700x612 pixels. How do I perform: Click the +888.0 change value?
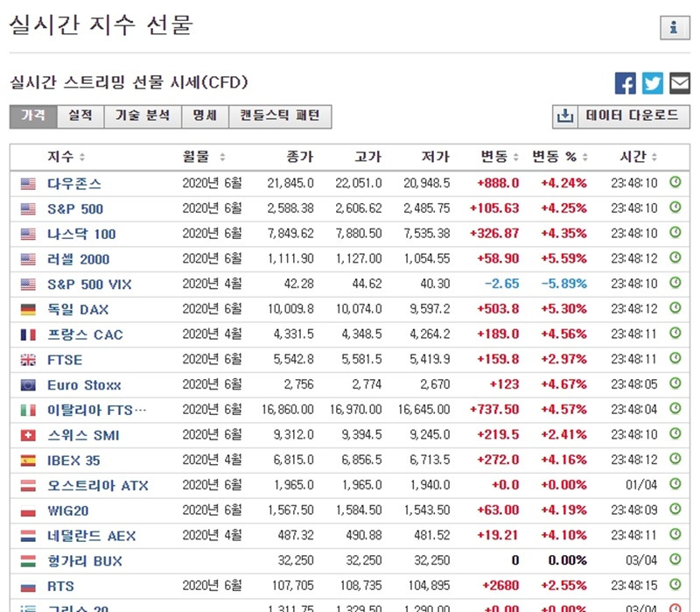[x=498, y=183]
